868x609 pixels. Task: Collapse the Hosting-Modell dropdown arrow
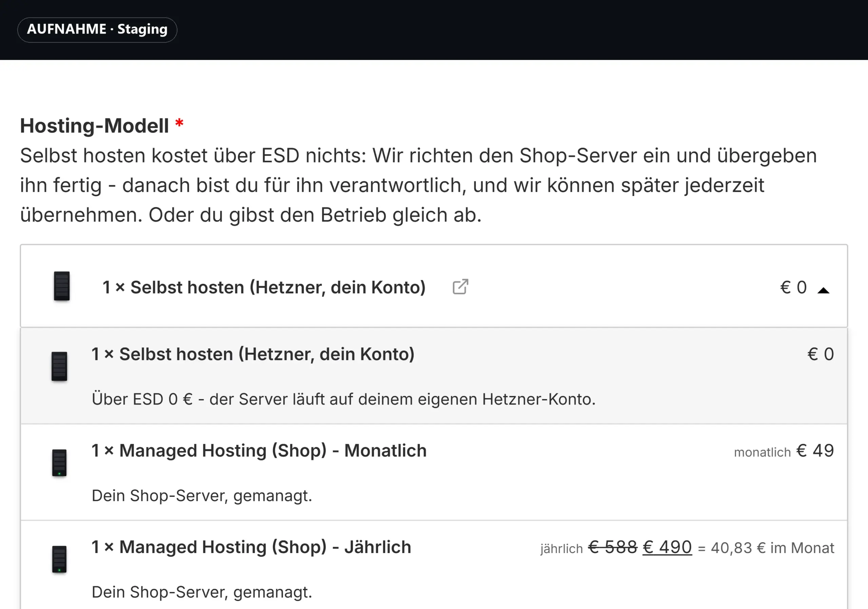click(823, 290)
